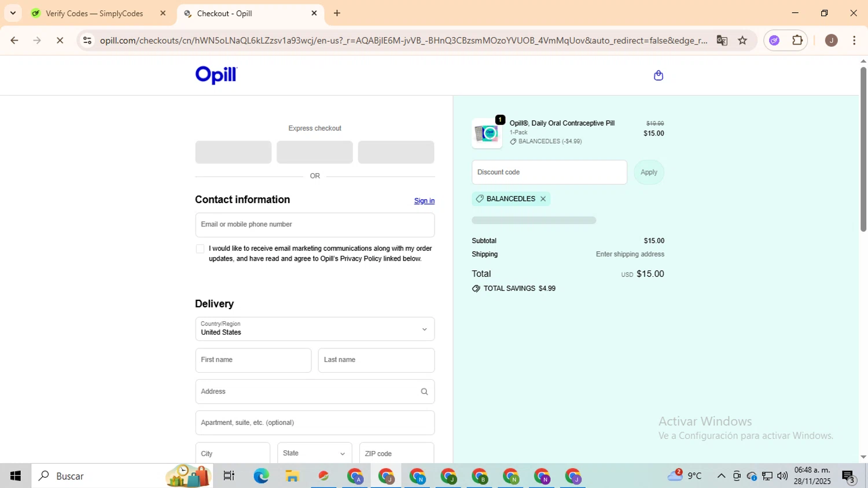Expand the Country/Region dropdown

315,329
